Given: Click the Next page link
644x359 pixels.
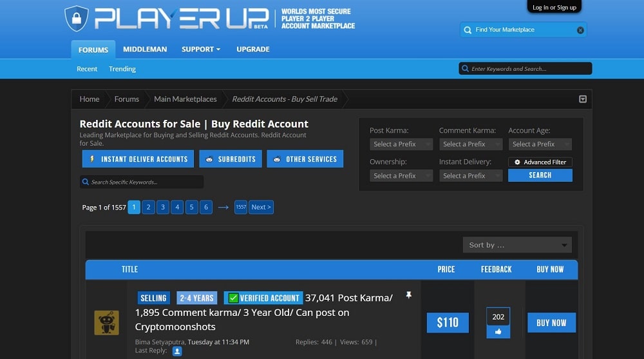Looking at the screenshot, I should click(261, 208).
